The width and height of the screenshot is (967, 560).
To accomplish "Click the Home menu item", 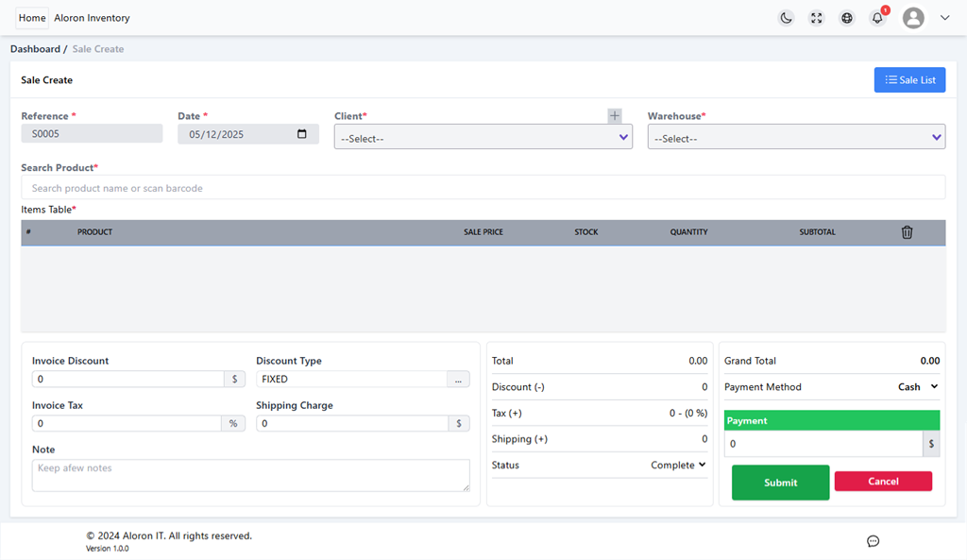I will tap(32, 18).
